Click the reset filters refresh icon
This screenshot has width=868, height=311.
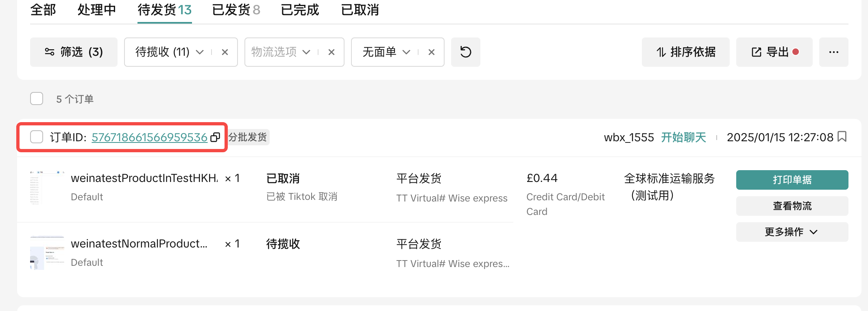[x=465, y=52]
